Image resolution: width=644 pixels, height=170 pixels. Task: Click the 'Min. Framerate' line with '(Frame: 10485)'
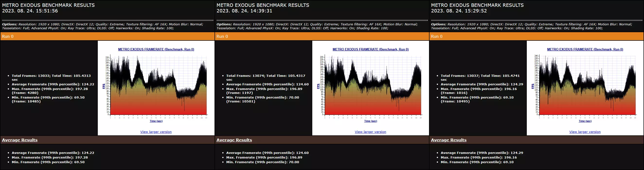coord(48,99)
